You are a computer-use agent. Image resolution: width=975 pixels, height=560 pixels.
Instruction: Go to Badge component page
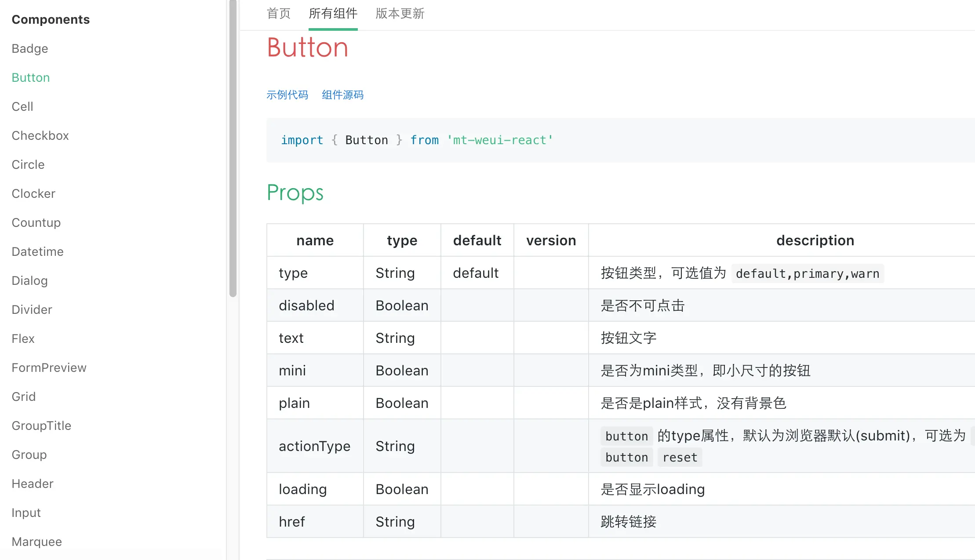click(30, 48)
